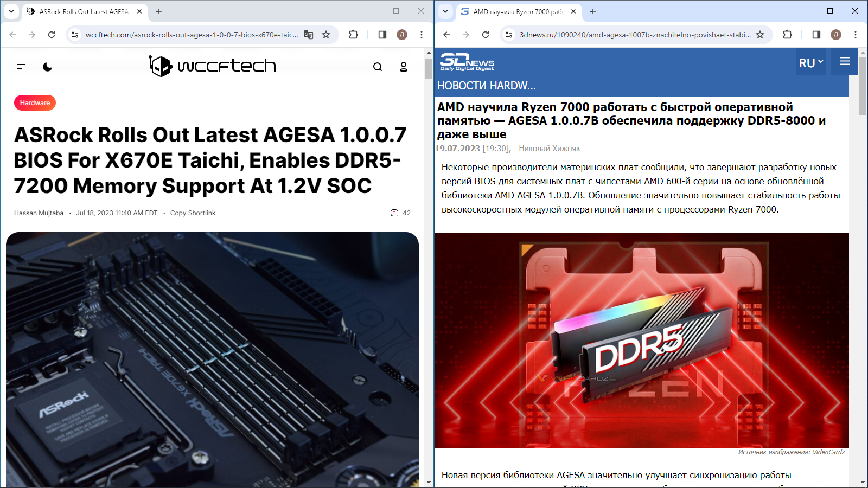This screenshot has height=488, width=868.
Task: Open tab search dropdown in left window
Action: (x=11, y=11)
